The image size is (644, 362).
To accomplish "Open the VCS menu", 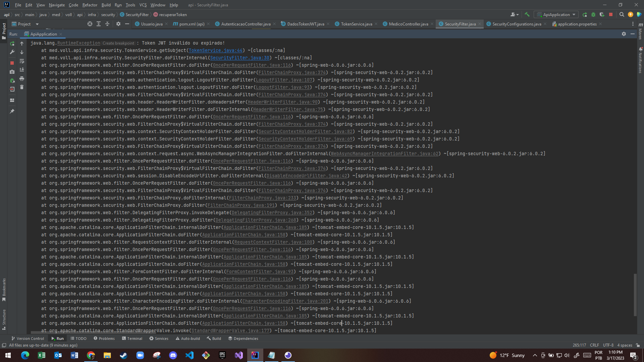I will (x=143, y=5).
